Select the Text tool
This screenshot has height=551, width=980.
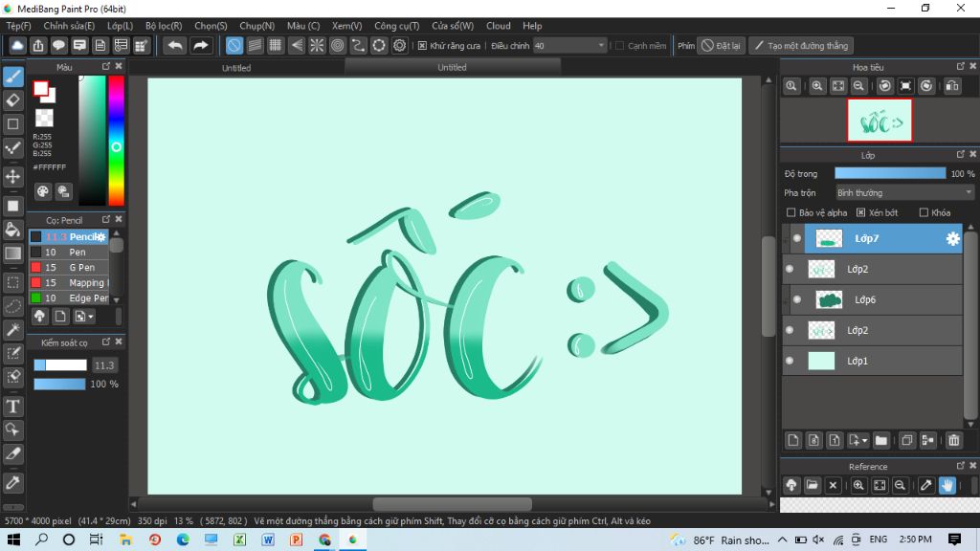(x=13, y=407)
